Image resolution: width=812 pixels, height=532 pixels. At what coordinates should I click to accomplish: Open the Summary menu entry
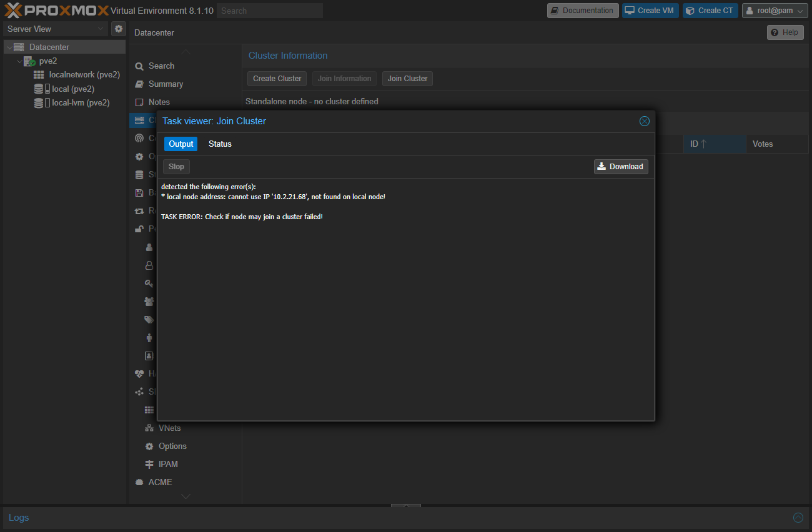[x=166, y=84]
